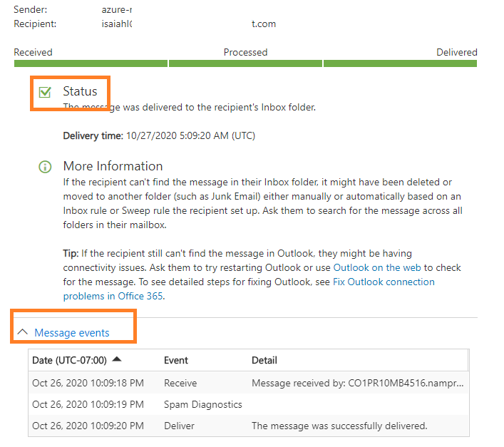Open the Outlook on the web link

[377, 267]
